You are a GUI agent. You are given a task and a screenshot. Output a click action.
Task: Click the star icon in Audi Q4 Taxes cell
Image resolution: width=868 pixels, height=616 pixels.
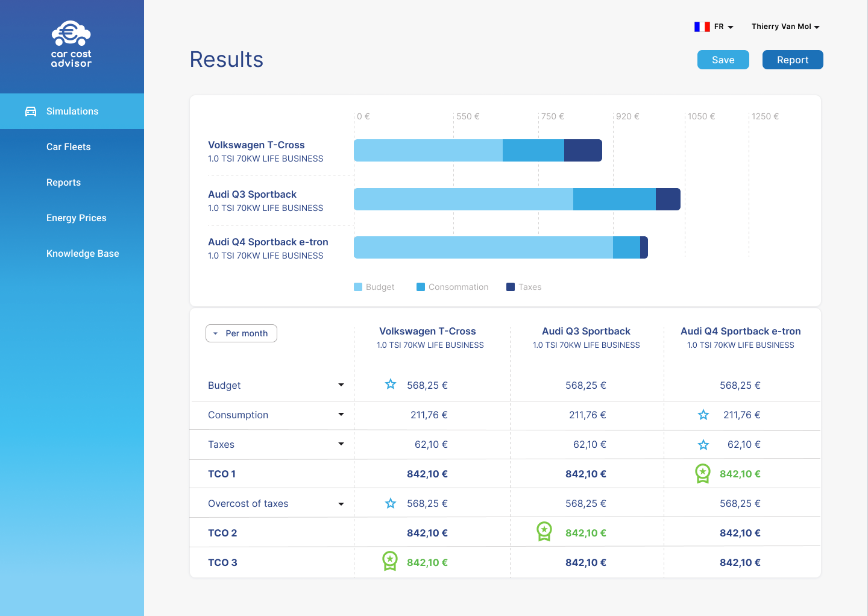coord(703,445)
